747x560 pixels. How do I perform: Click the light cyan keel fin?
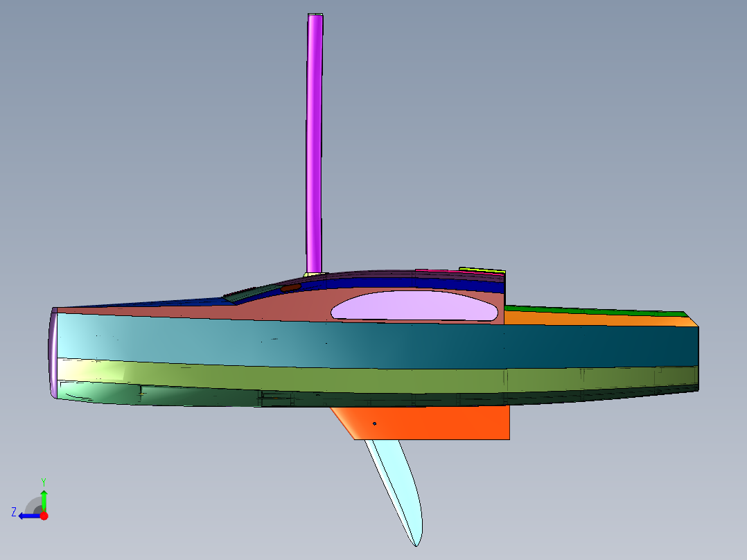(397, 486)
